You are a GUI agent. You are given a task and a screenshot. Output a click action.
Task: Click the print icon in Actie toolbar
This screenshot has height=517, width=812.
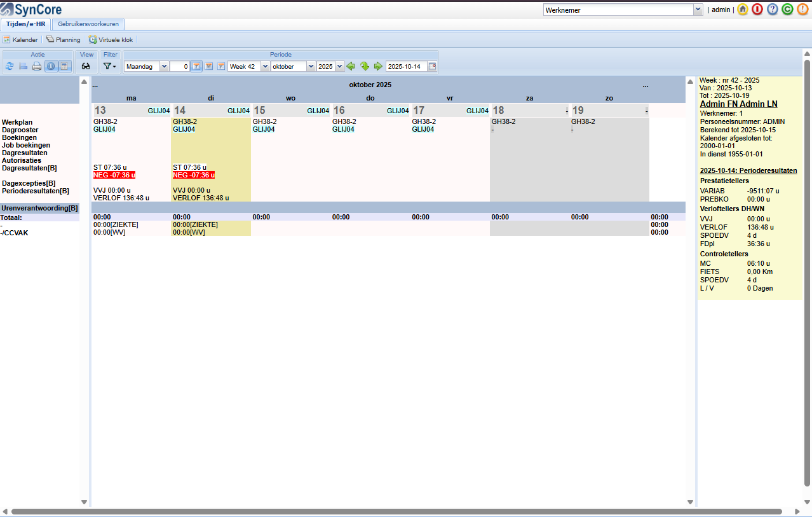(x=37, y=66)
